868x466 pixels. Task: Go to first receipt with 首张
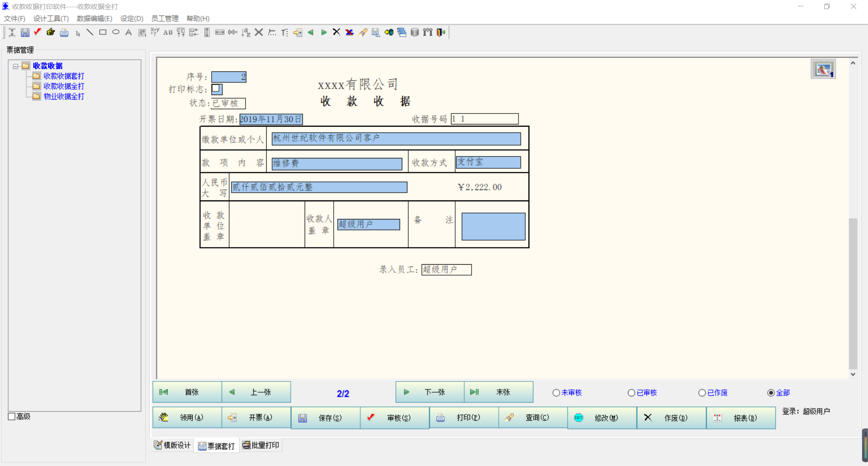click(x=187, y=392)
